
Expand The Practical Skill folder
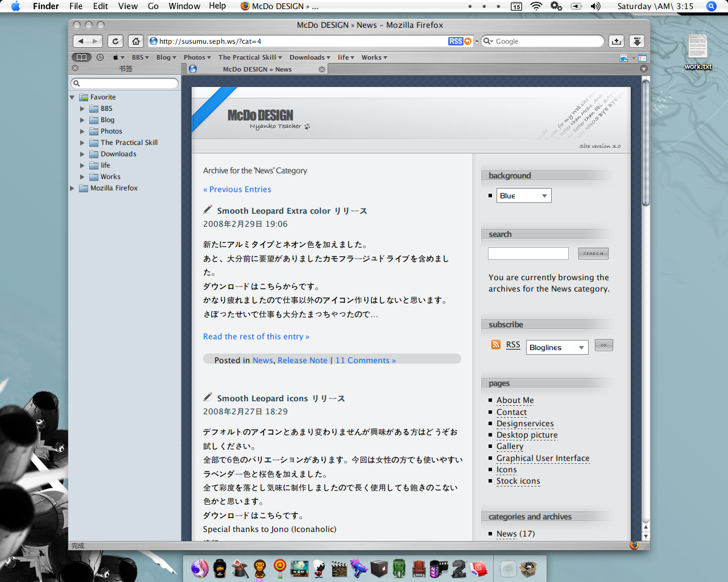tap(82, 143)
